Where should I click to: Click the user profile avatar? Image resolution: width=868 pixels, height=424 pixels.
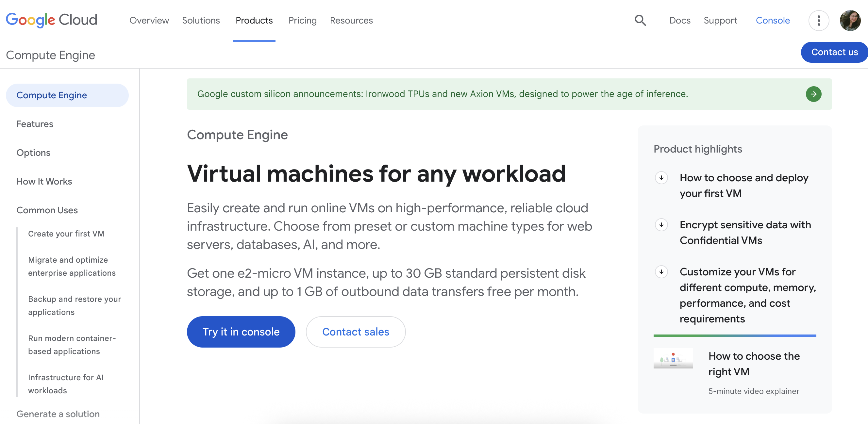point(849,21)
